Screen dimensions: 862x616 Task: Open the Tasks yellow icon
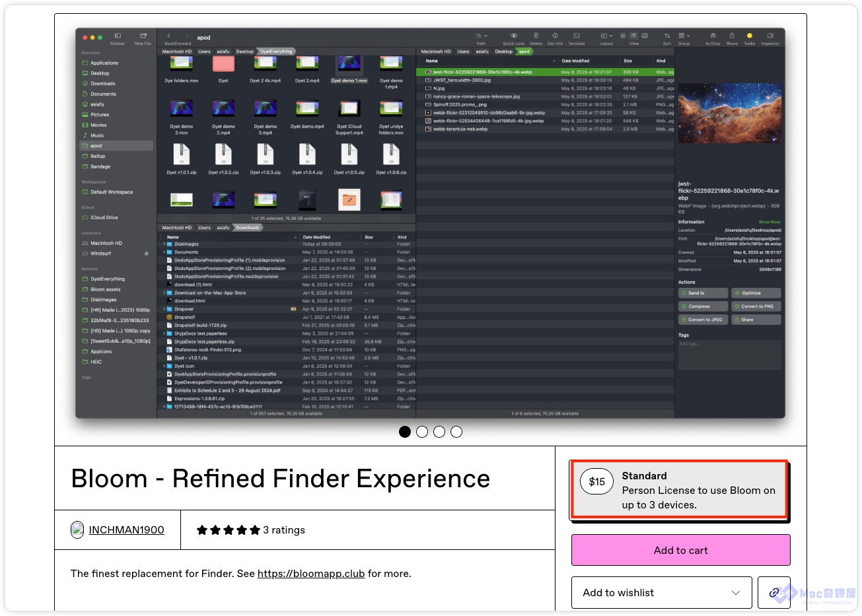(x=749, y=36)
